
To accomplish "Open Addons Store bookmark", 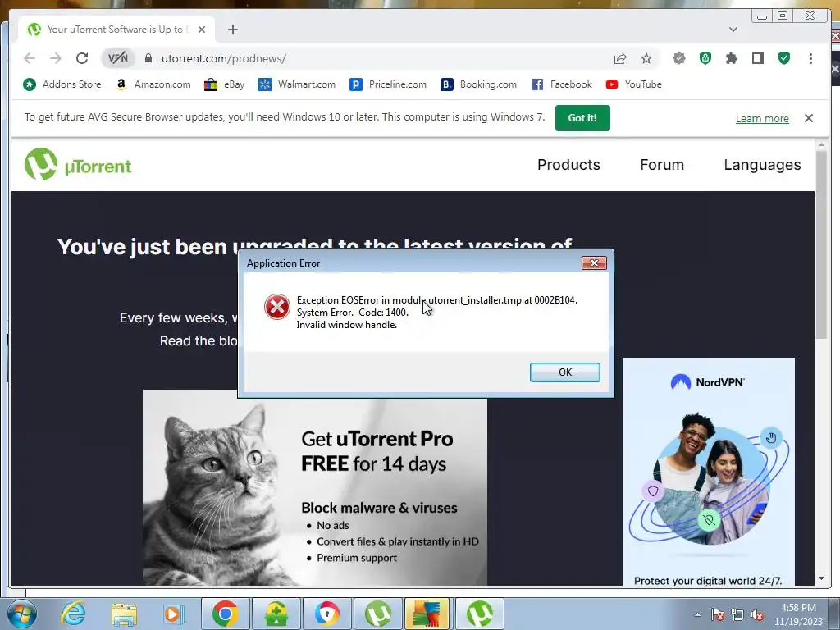I will [x=62, y=84].
